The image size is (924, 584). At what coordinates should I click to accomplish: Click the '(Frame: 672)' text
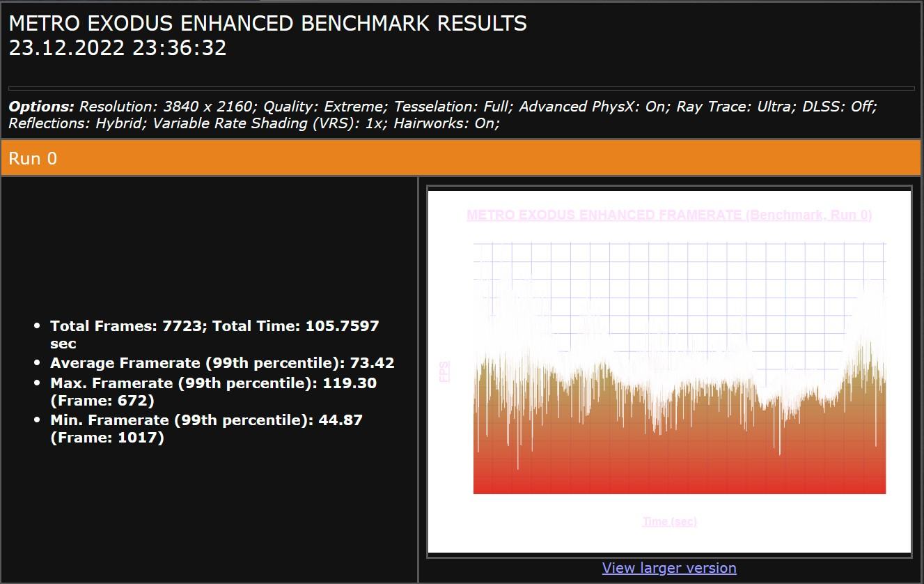click(102, 401)
